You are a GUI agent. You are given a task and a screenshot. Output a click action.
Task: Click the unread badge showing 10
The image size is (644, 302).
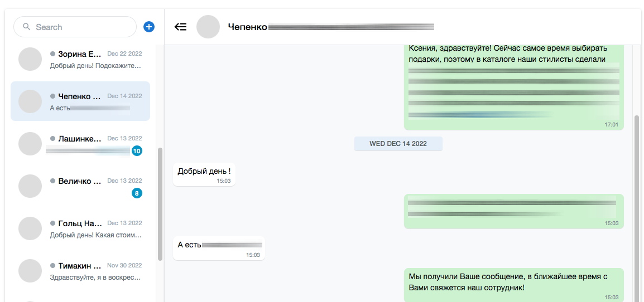(137, 151)
